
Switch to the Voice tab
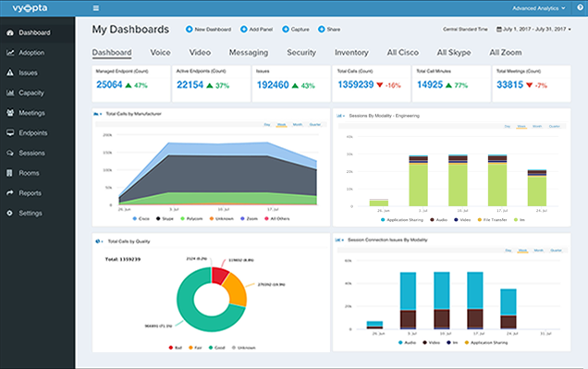pyautogui.click(x=160, y=53)
